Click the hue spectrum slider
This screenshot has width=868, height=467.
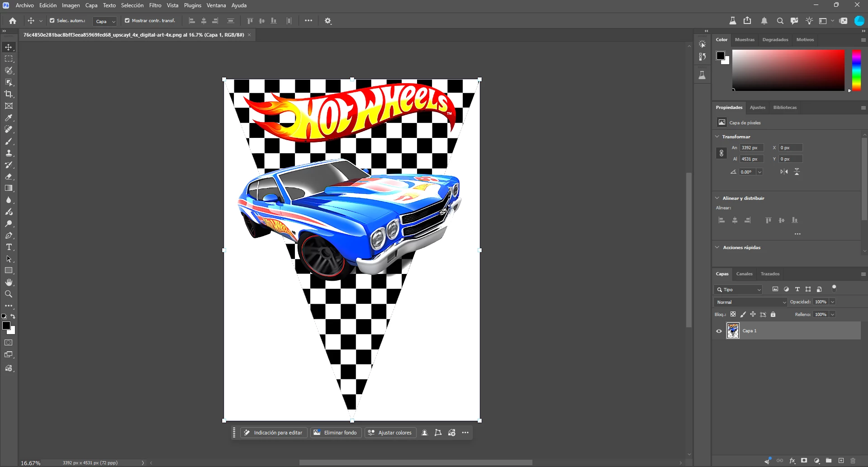click(x=857, y=70)
